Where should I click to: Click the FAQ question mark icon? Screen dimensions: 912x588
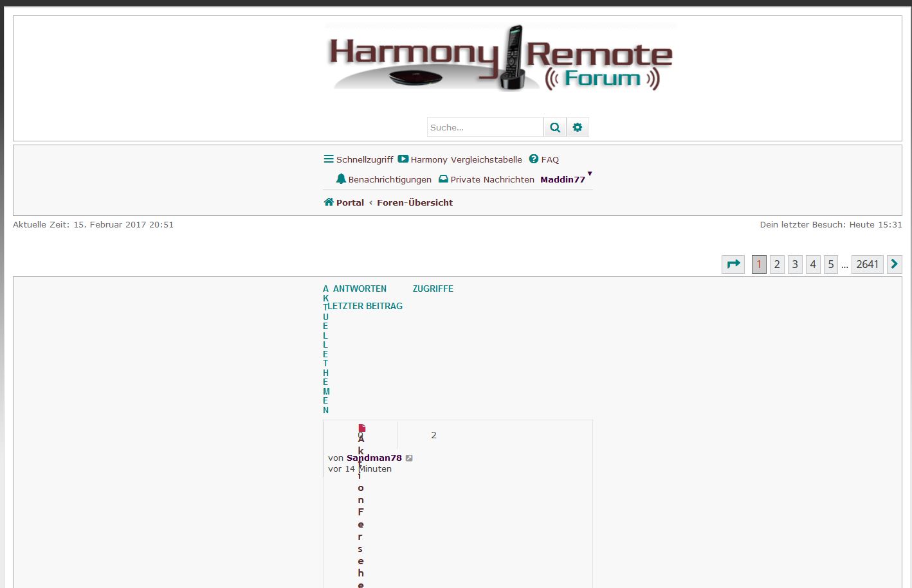pos(534,159)
